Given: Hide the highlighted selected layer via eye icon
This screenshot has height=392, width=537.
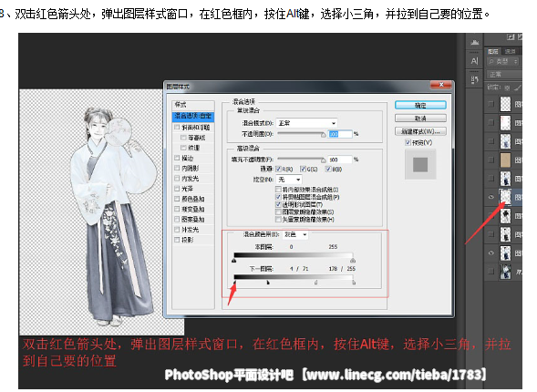Looking at the screenshot, I should click(491, 197).
